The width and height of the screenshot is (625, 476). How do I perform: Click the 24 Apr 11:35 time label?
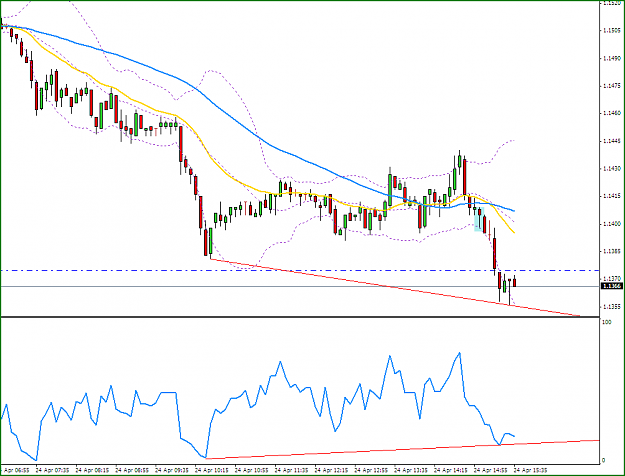point(291,470)
